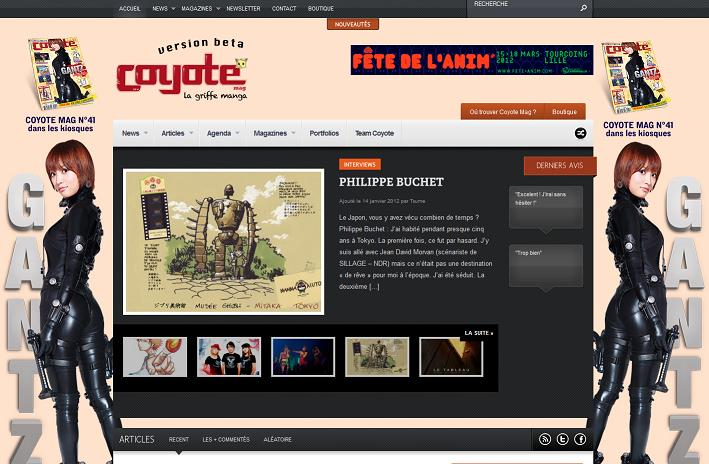Image resolution: width=709 pixels, height=464 pixels.
Task: Open review "Trop bien"
Action: (546, 266)
